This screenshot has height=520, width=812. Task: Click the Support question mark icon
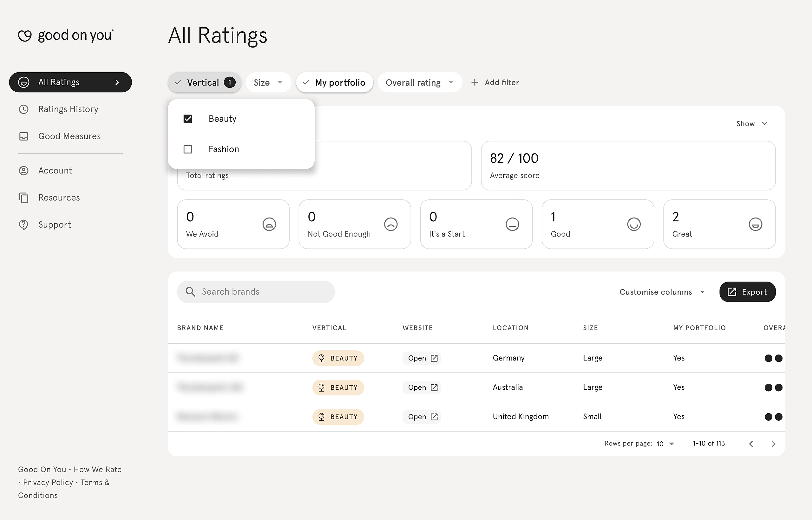pos(24,224)
